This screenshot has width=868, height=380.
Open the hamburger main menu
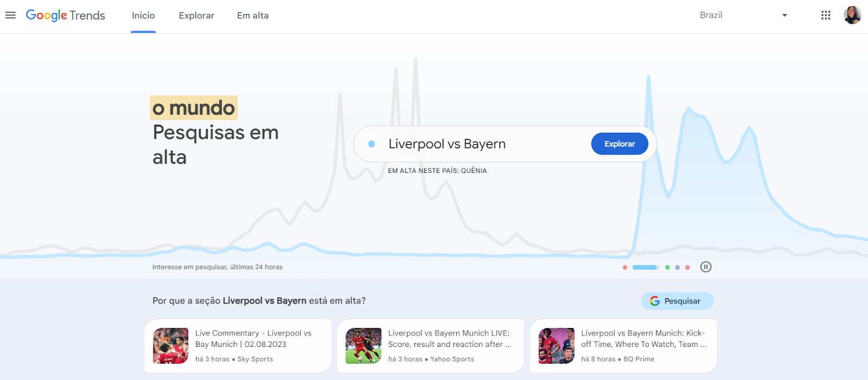coord(10,15)
